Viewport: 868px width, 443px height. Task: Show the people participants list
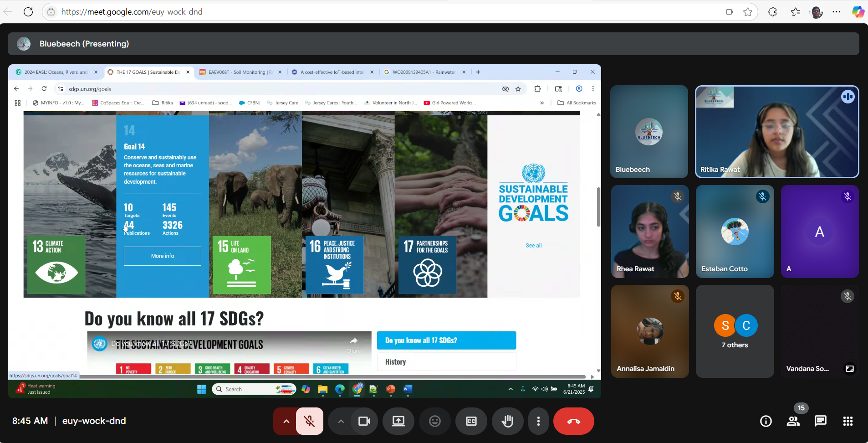[x=793, y=421]
